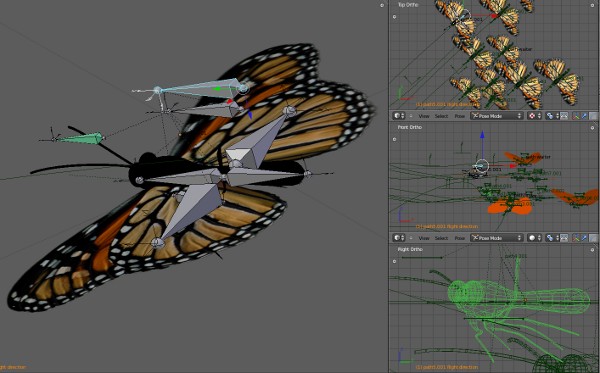Screen dimensions: 600x373
Task: Open pivot point selector under Front Ortho view
Action: click(552, 238)
